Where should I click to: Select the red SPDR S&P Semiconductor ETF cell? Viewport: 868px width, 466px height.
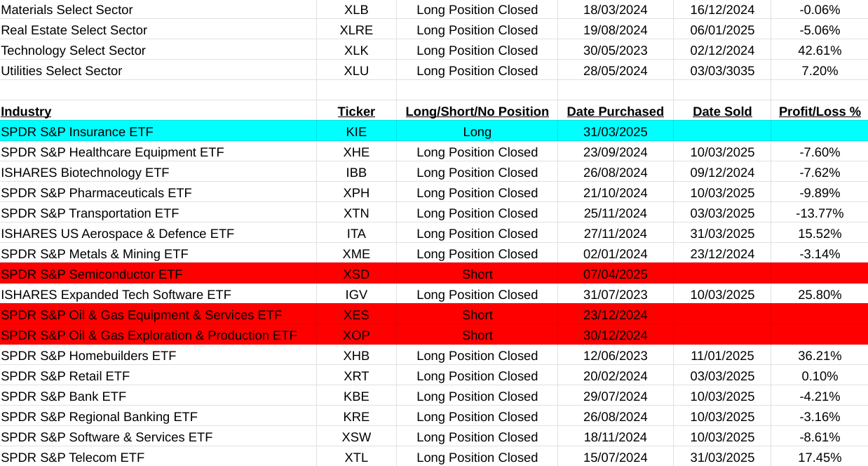pyautogui.click(x=92, y=274)
